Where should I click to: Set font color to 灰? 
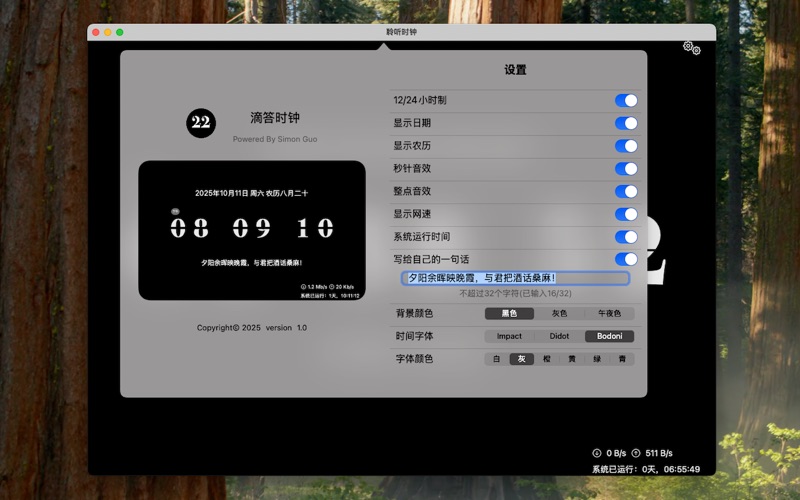coord(521,359)
